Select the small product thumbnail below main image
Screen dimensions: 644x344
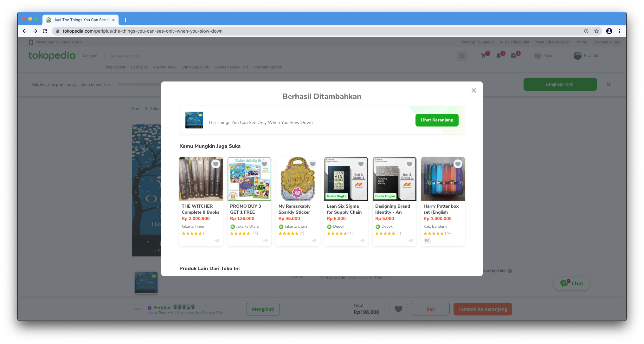pyautogui.click(x=146, y=282)
